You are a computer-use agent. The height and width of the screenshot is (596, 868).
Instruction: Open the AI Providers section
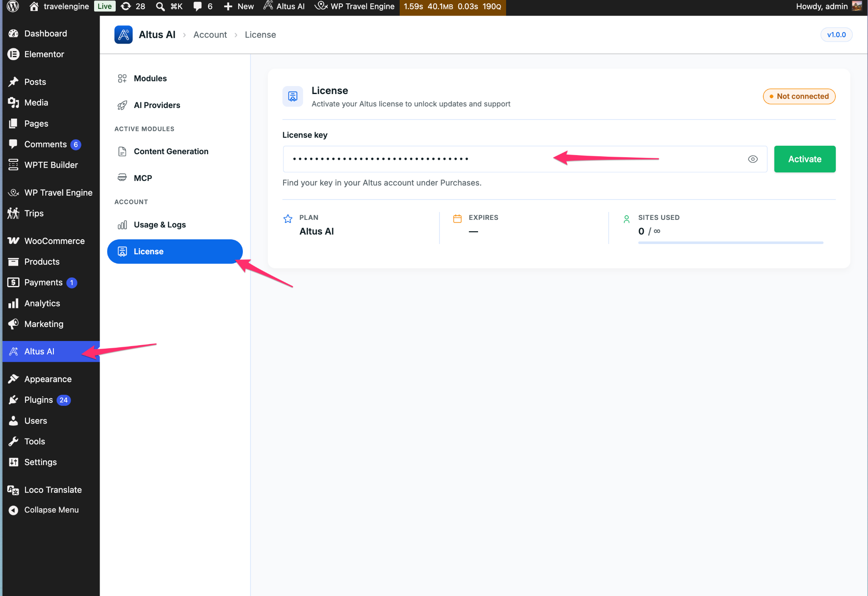pyautogui.click(x=175, y=105)
